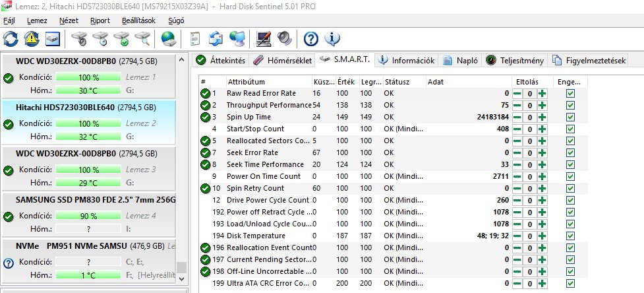Click the disk with speaker acoustic toolbar icon
This screenshot has width=644, height=293.
pyautogui.click(x=79, y=39)
